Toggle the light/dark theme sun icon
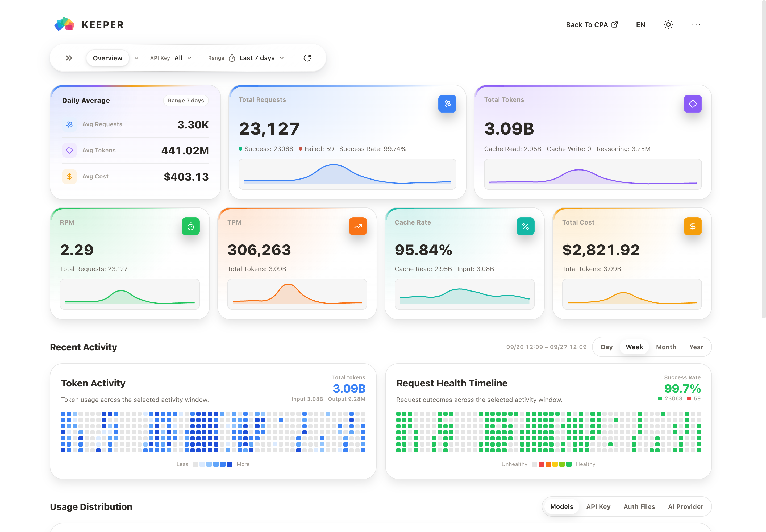766x532 pixels. tap(668, 25)
